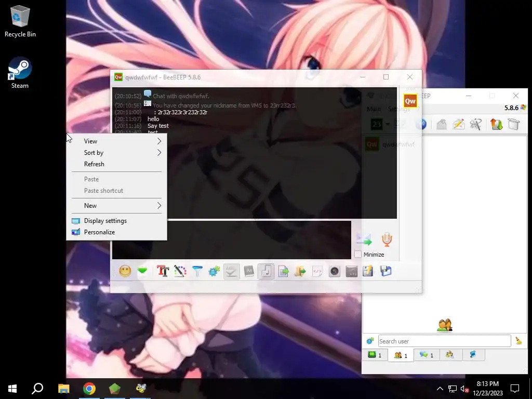Click the notepad with pencil icon
The width and height of the screenshot is (532, 399).
368,271
